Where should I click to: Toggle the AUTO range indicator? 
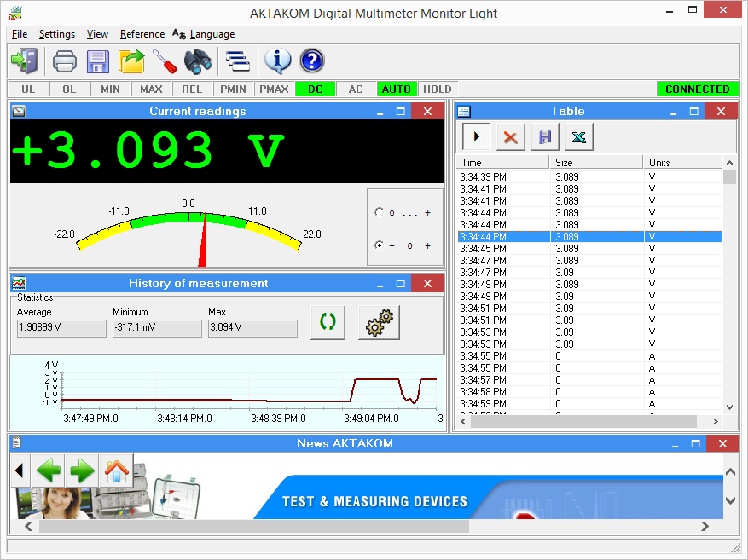pyautogui.click(x=397, y=89)
